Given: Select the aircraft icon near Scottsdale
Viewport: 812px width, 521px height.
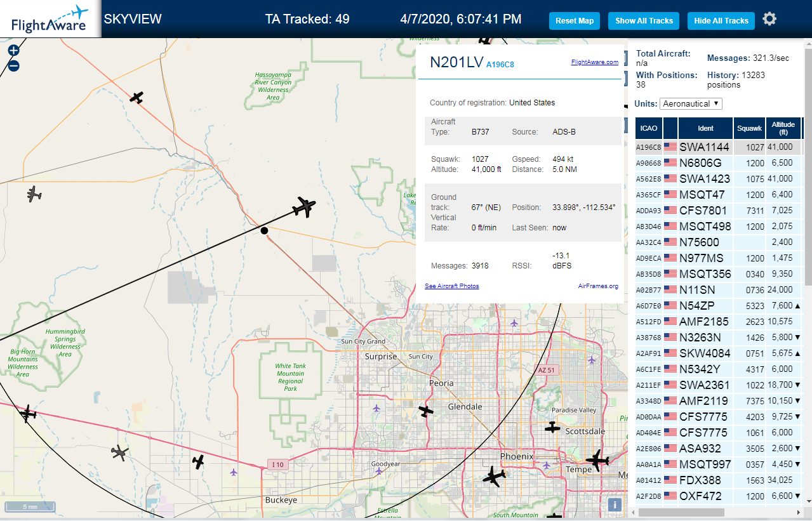Looking at the screenshot, I should pyautogui.click(x=553, y=428).
